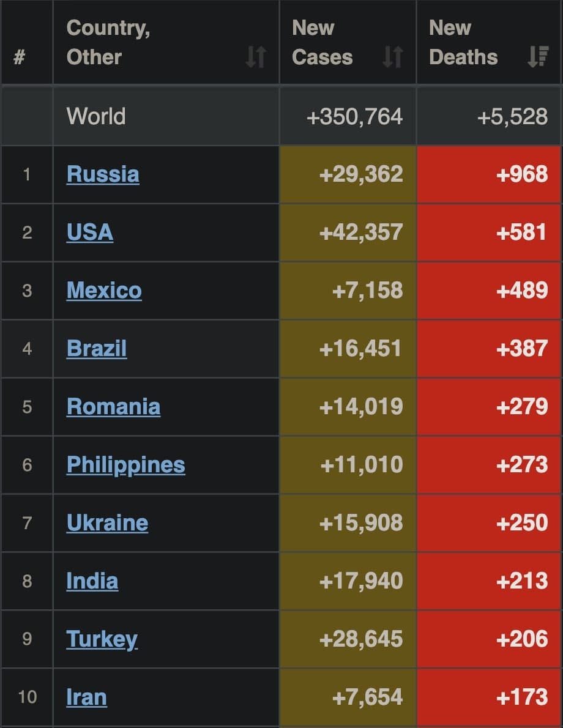563x728 pixels.
Task: Open the Romania link
Action: [x=114, y=406]
